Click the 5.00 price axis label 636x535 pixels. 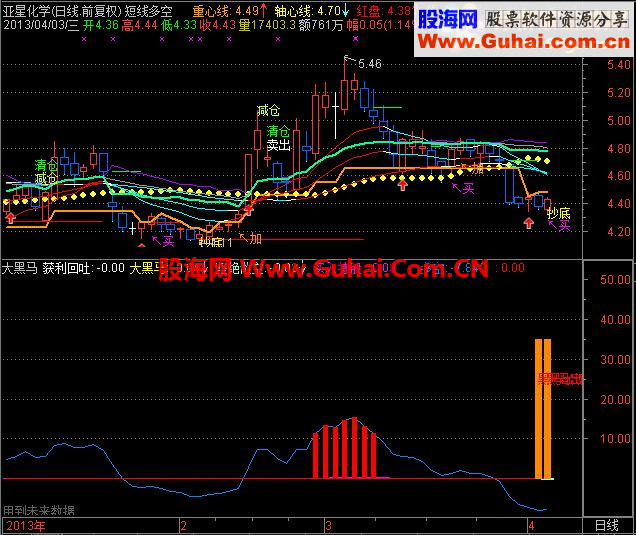tap(619, 120)
